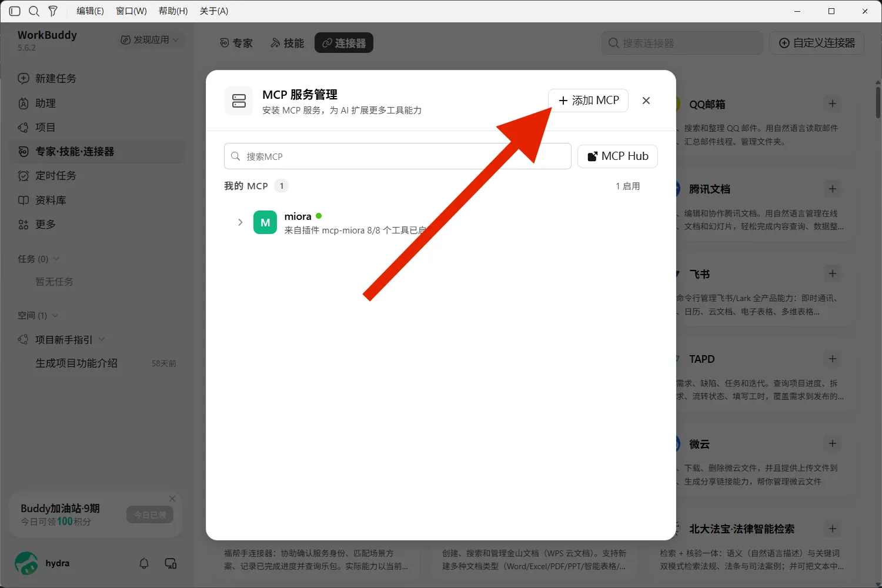Click the 1 启用 status text
Image resolution: width=882 pixels, height=588 pixels.
628,186
